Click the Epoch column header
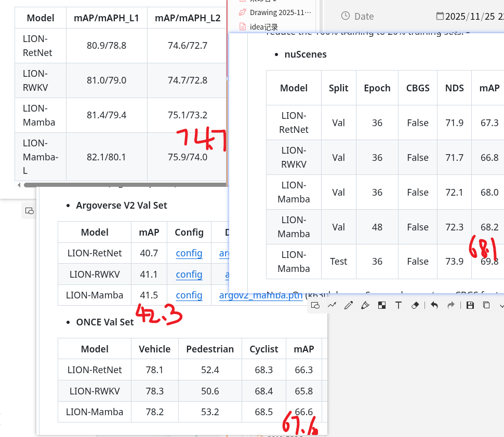This screenshot has width=504, height=437. [x=377, y=88]
